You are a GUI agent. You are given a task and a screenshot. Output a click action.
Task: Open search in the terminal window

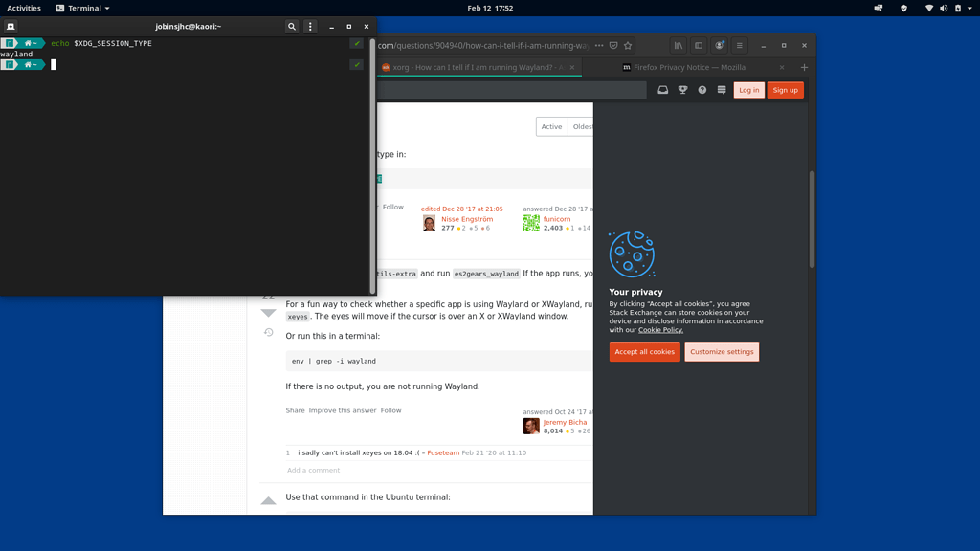click(292, 26)
